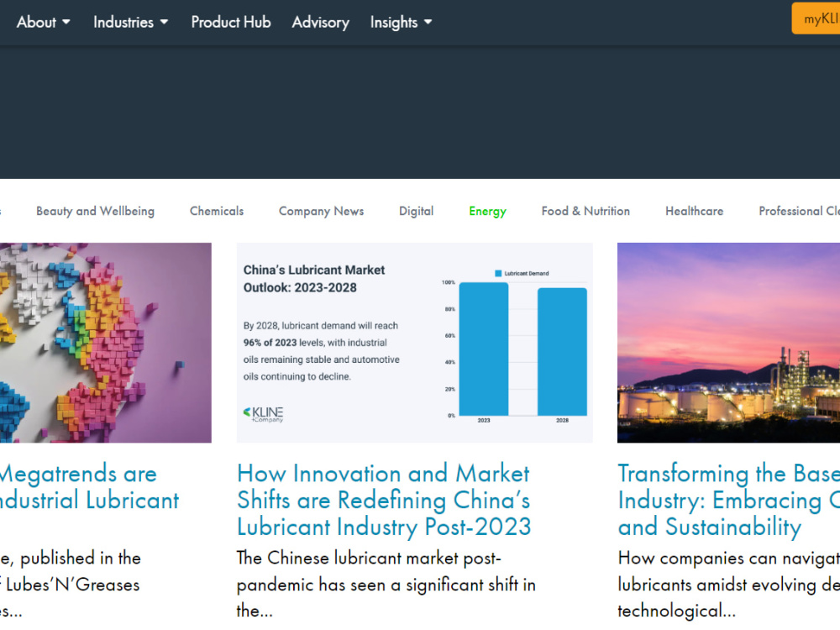Screen dimensions: 840x630
Task: Click the 2028 blue bar in chart
Action: click(x=562, y=351)
